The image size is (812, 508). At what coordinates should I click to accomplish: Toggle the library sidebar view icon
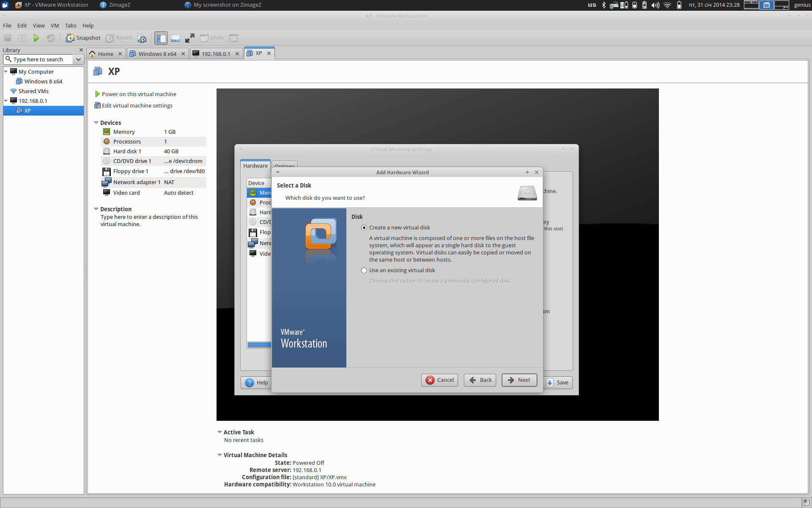[x=161, y=38]
